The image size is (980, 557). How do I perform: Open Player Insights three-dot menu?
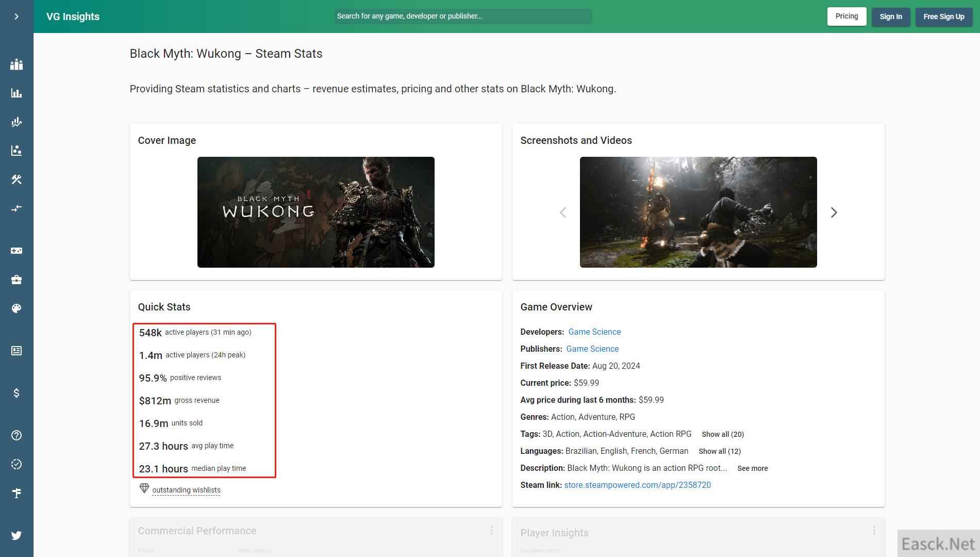pos(874,530)
